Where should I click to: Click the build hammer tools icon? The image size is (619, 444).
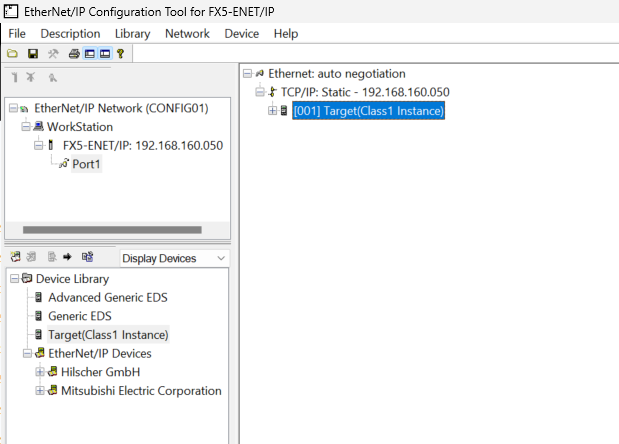tap(53, 53)
